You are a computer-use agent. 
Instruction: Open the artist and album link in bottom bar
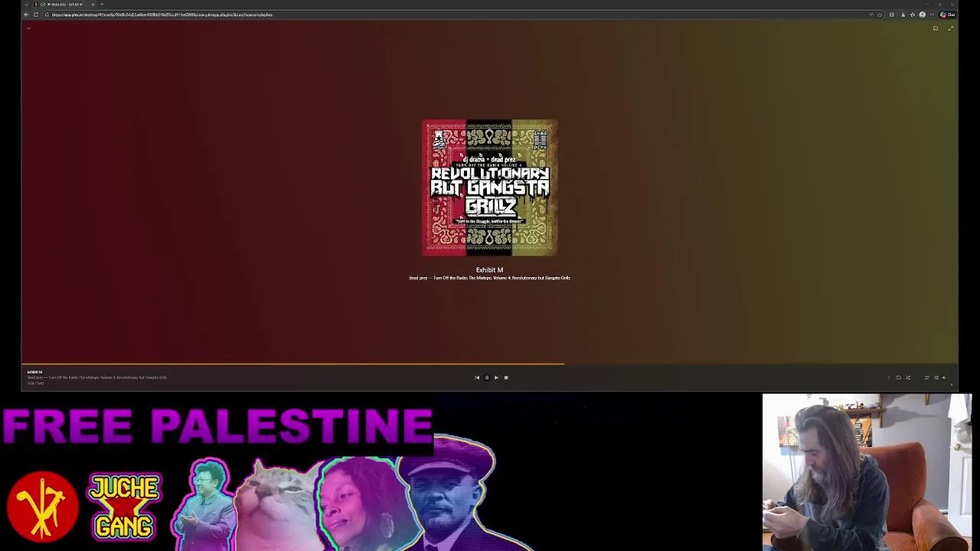point(97,377)
